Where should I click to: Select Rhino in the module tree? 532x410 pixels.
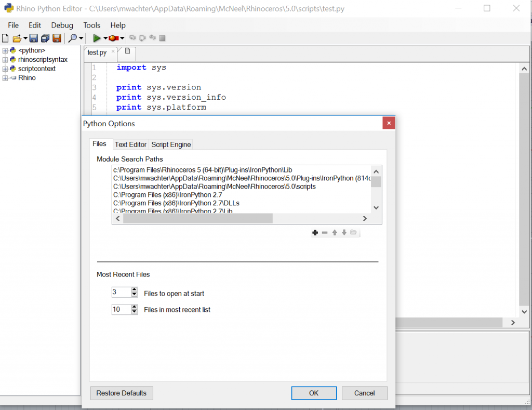pyautogui.click(x=27, y=78)
